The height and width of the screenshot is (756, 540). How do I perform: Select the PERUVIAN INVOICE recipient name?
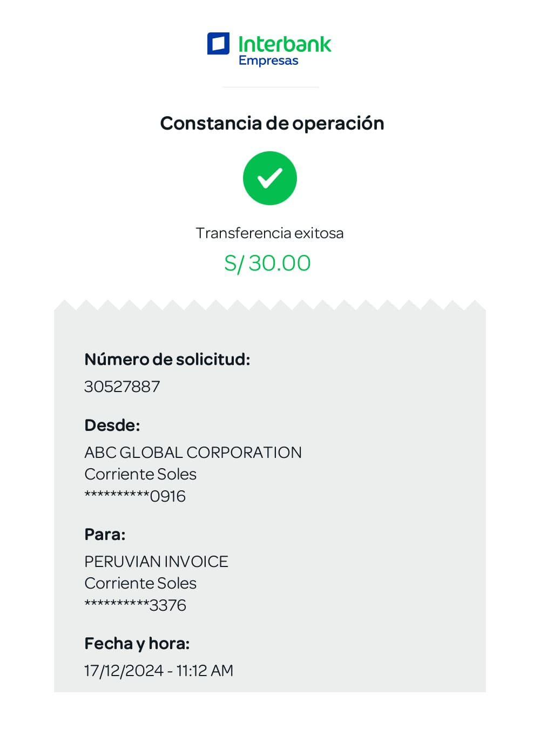pyautogui.click(x=156, y=562)
